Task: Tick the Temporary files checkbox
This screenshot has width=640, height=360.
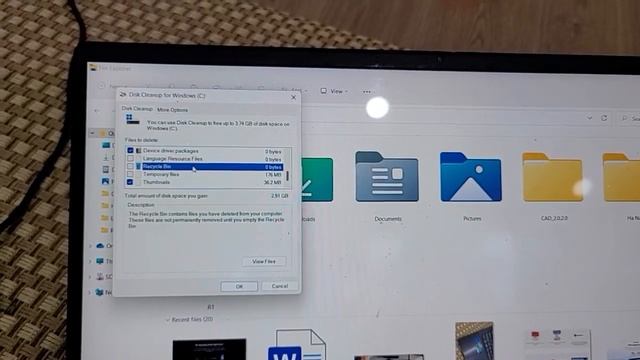Action: click(130, 174)
